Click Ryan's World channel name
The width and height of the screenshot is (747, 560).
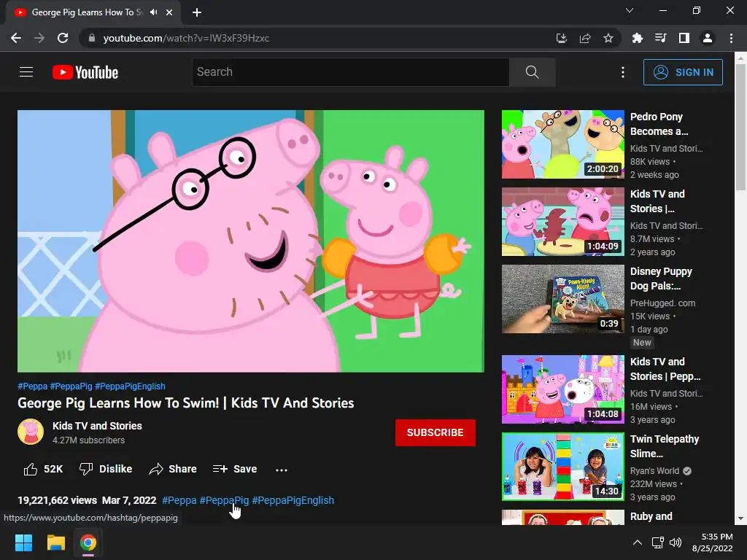pos(654,470)
